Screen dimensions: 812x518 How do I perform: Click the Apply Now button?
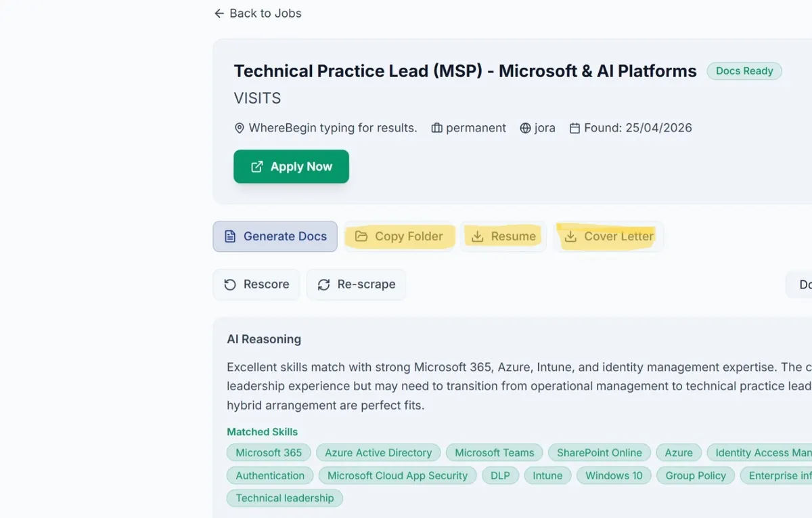click(291, 167)
